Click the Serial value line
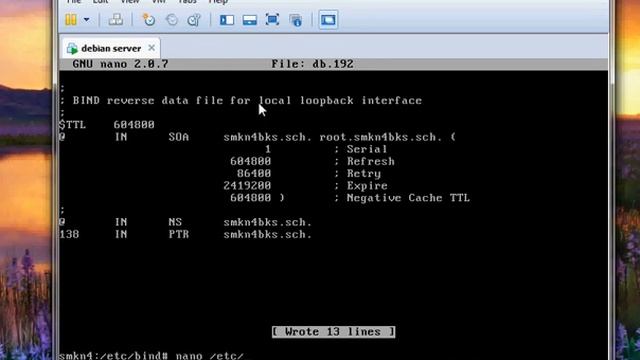This screenshot has height=360, width=640. (x=326, y=149)
